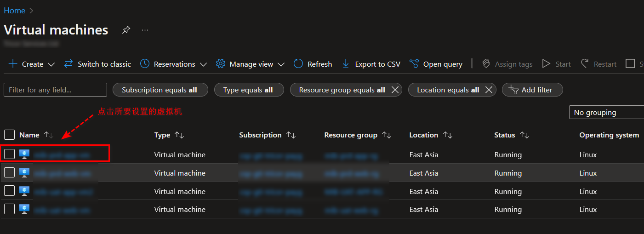Click fourth row Linux operating system
644x234 pixels.
588,210
